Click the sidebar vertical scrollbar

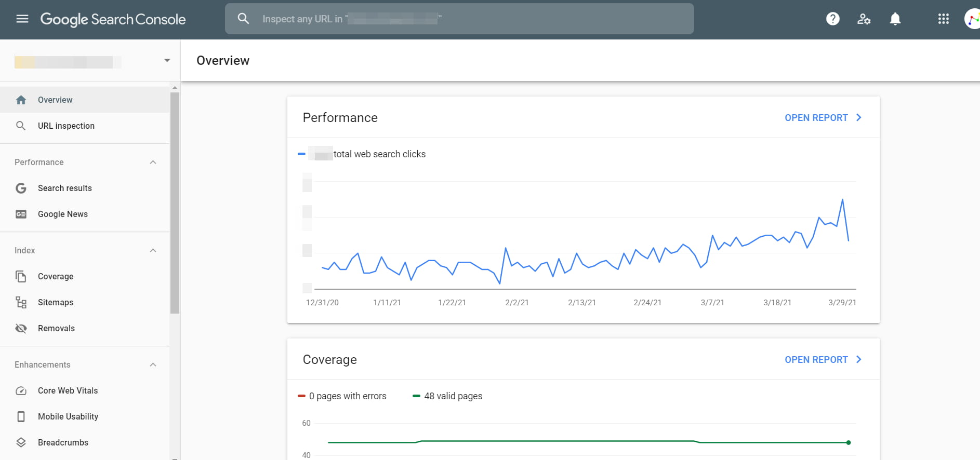[175, 203]
